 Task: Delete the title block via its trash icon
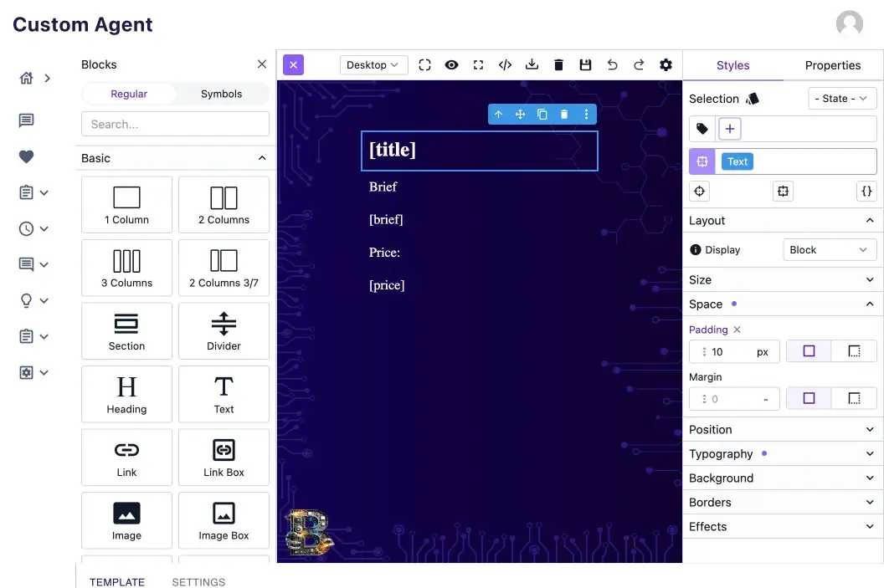tap(564, 114)
